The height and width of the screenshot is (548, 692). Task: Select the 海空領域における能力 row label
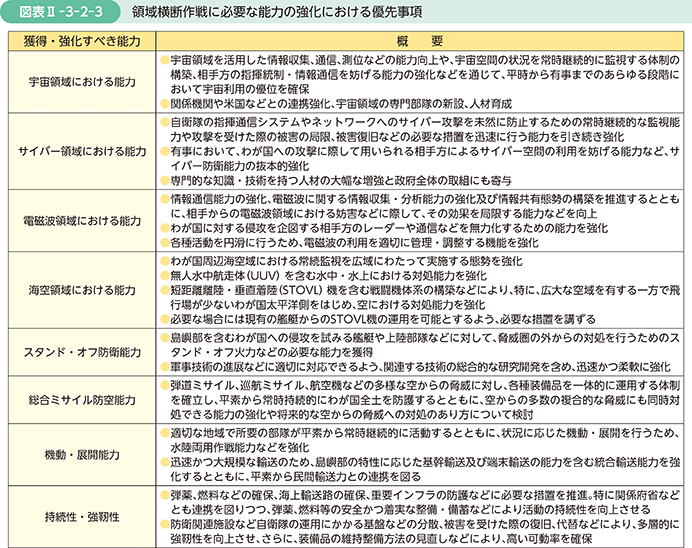point(82,290)
